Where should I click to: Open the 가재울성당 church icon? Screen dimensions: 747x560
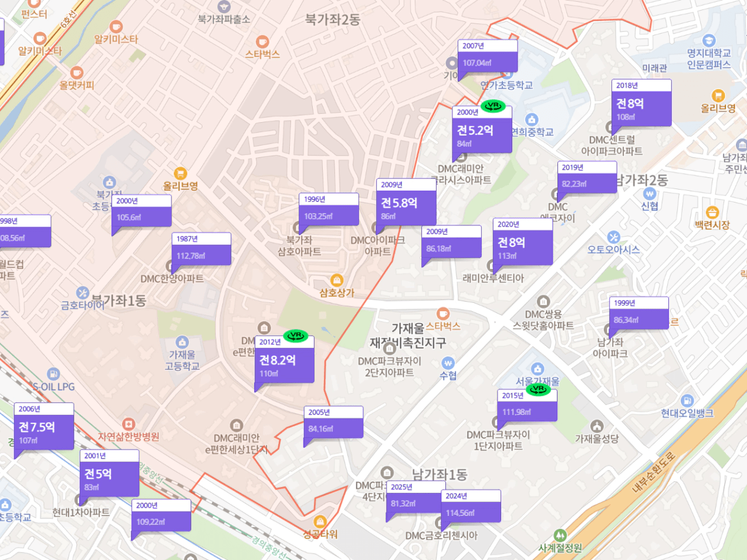click(x=597, y=426)
